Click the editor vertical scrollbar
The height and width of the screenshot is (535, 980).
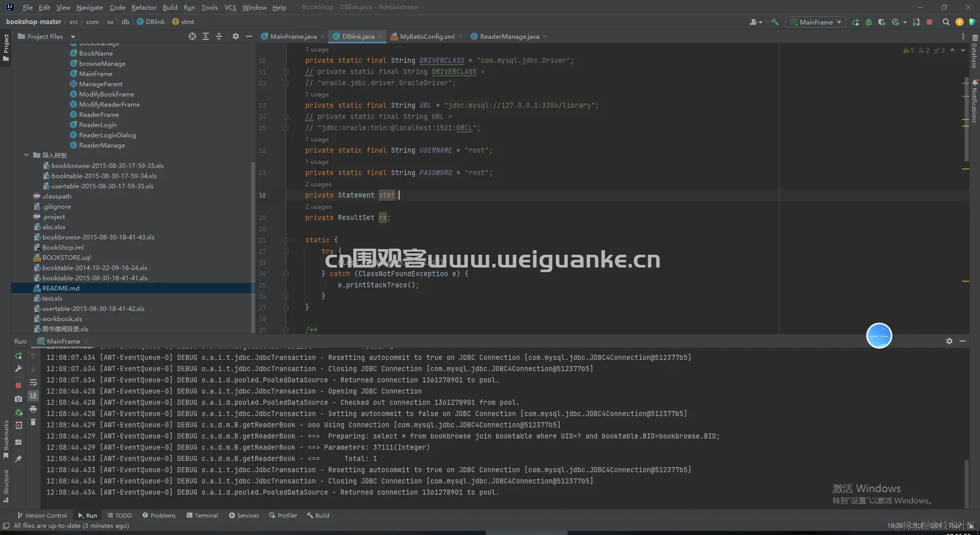[x=966, y=120]
